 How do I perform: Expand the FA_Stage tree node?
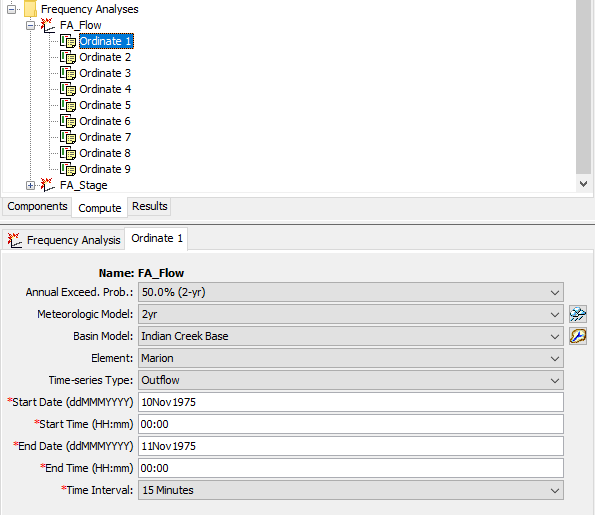coord(30,185)
